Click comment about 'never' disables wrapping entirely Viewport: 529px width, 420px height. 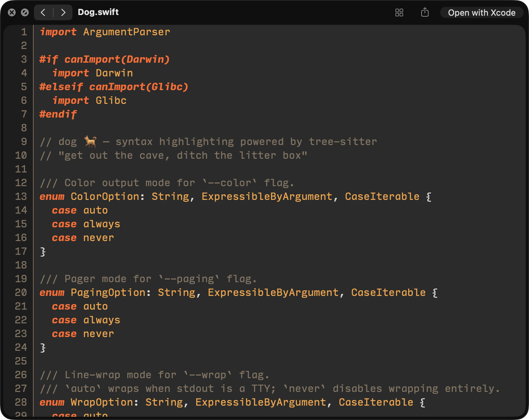[x=270, y=388]
